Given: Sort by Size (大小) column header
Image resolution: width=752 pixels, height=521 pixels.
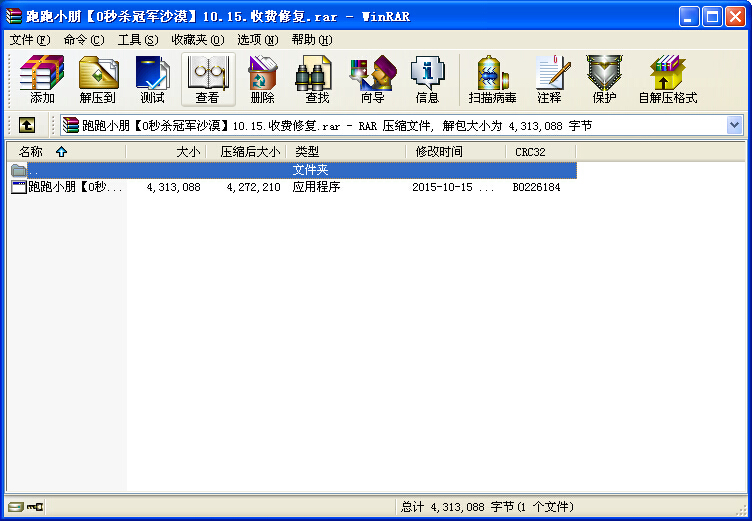Looking at the screenshot, I should 166,152.
